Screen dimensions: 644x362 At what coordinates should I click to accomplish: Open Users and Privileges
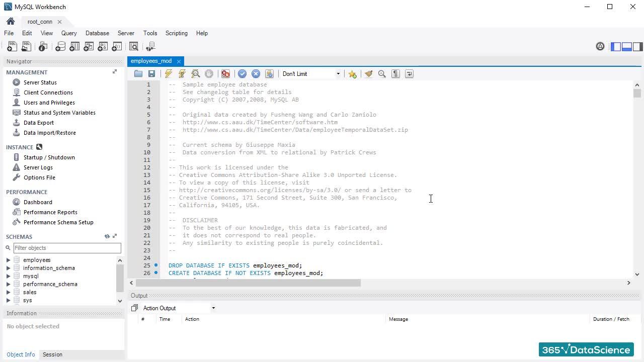[x=49, y=103]
